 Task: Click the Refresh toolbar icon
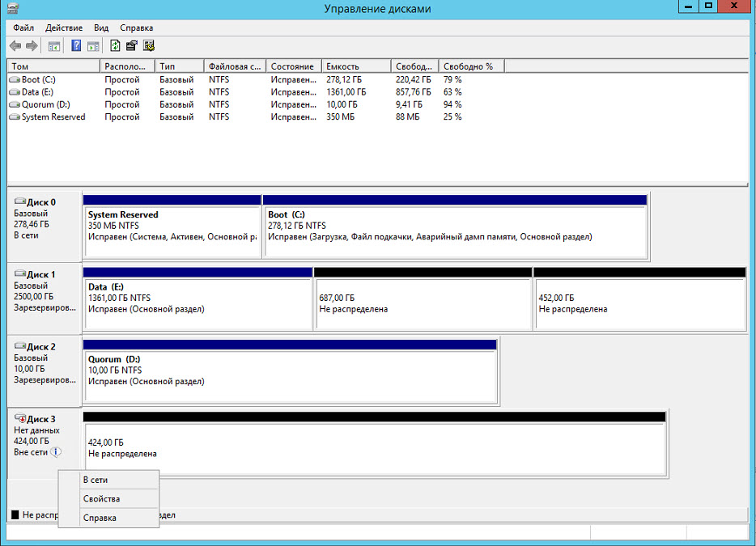tap(115, 46)
